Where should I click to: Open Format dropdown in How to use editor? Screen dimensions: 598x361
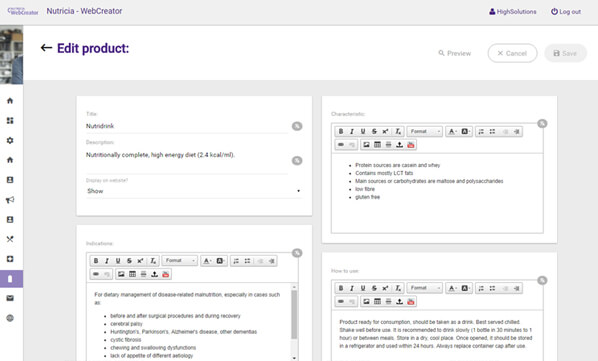[x=424, y=288]
